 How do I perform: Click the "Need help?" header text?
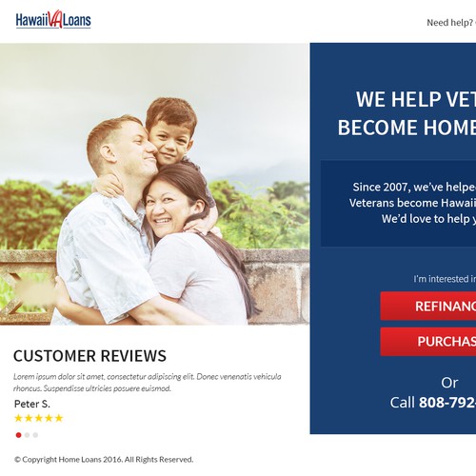pyautogui.click(x=449, y=23)
